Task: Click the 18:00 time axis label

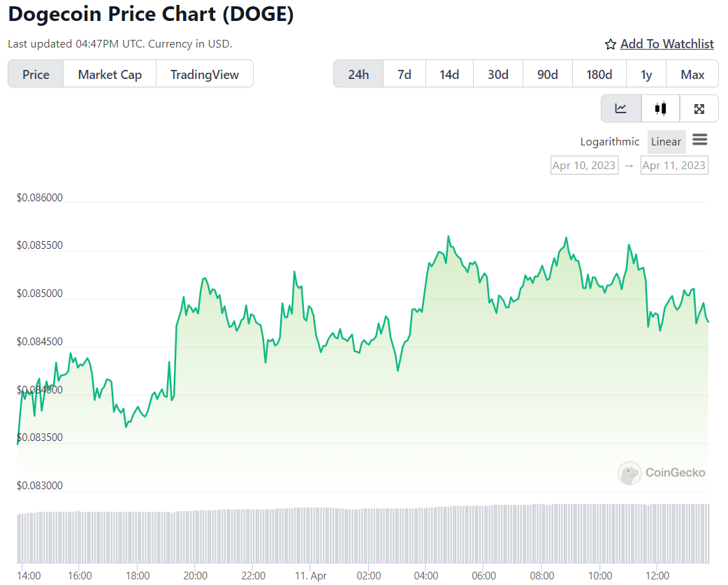Action: click(x=138, y=576)
